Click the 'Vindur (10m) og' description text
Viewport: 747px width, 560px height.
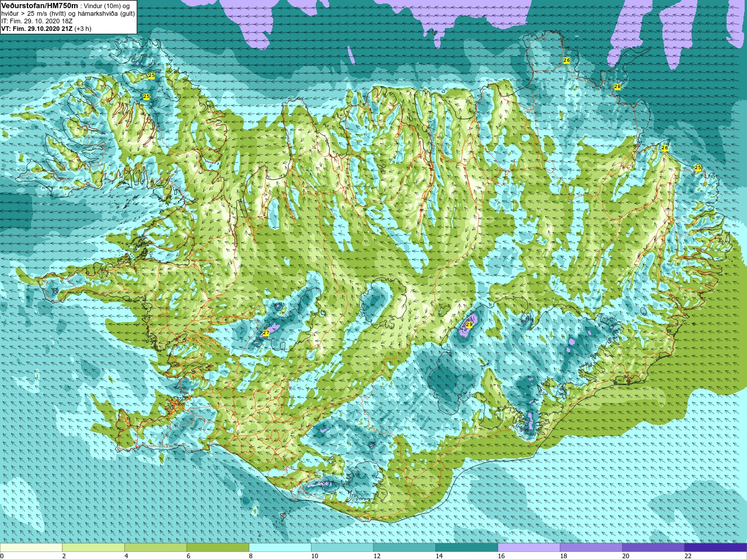point(106,6)
